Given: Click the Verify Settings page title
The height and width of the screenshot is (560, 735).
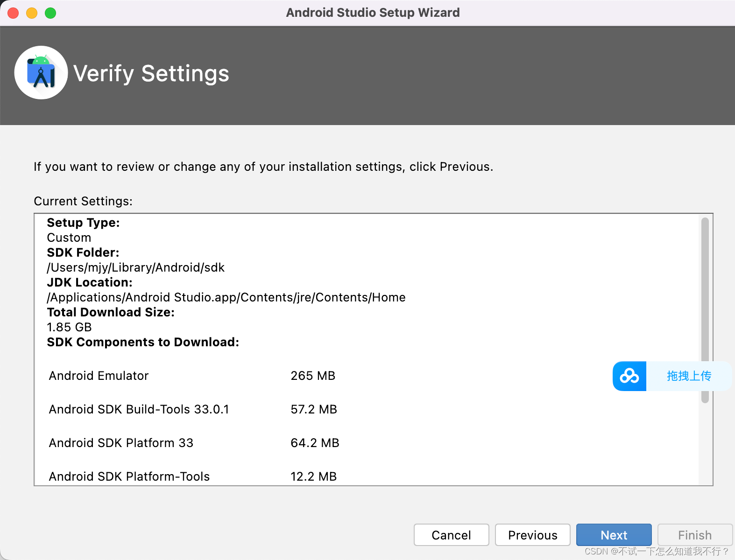Looking at the screenshot, I should tap(151, 74).
